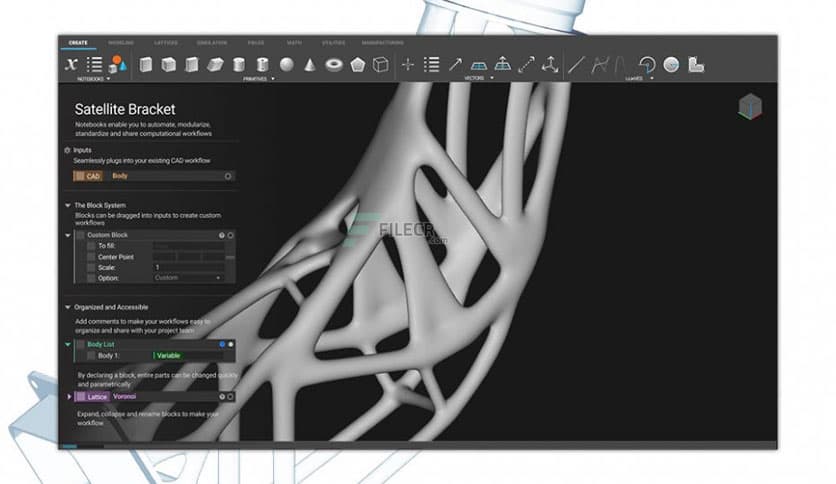The height and width of the screenshot is (484, 836).
Task: Click the point list icon in Vectors
Action: (431, 64)
